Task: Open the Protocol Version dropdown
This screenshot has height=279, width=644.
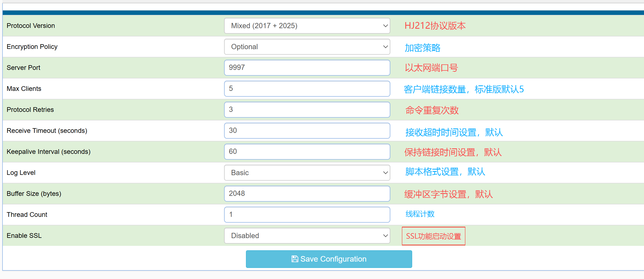Action: (x=307, y=26)
